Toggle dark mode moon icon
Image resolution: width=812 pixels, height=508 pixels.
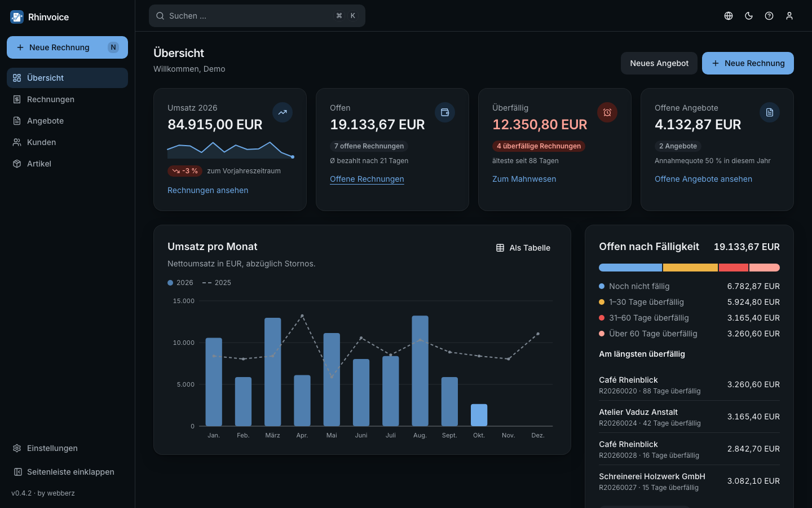[x=749, y=16]
